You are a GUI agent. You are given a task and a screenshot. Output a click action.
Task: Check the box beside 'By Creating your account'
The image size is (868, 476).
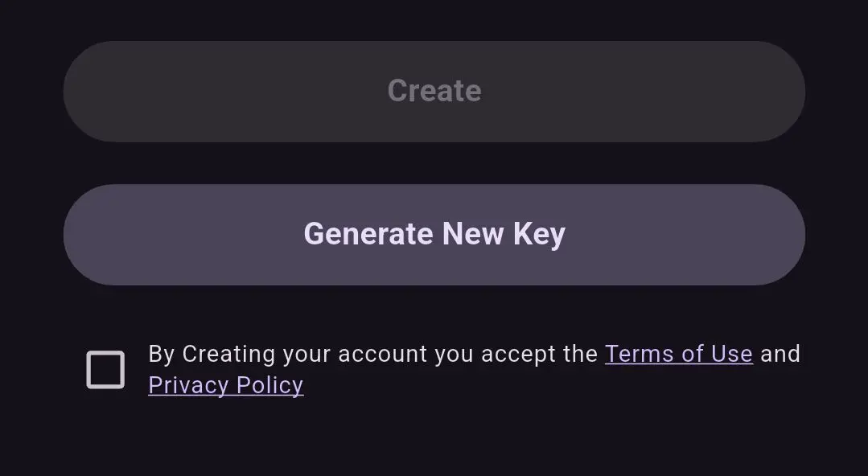point(105,370)
